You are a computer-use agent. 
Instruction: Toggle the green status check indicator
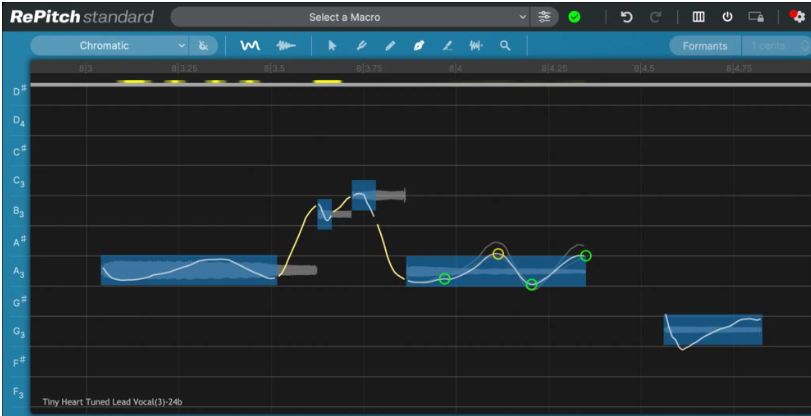pos(574,17)
